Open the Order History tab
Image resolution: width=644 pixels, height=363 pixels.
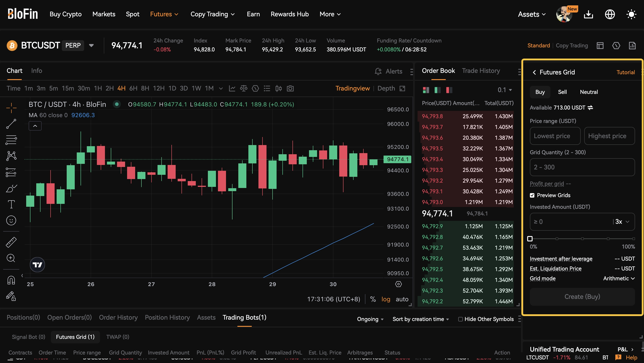pyautogui.click(x=118, y=317)
